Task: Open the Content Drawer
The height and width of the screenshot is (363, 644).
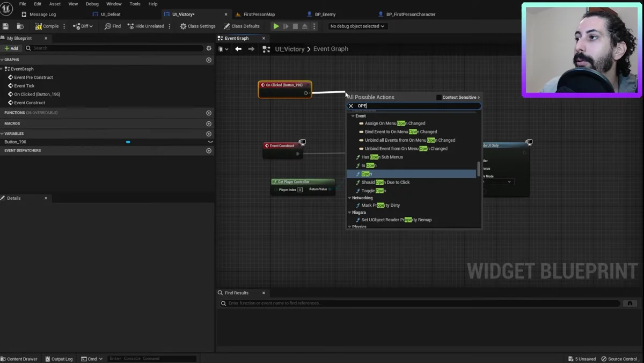Action: coord(19,359)
